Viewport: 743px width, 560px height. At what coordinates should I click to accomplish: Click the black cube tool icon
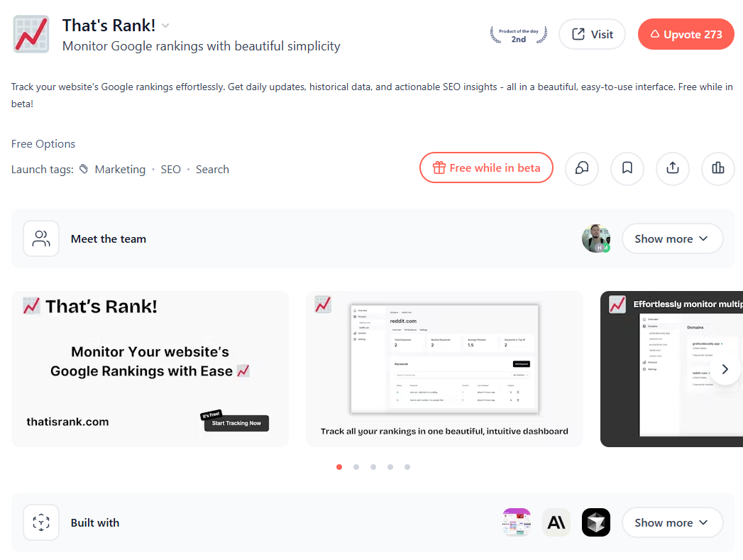point(595,522)
